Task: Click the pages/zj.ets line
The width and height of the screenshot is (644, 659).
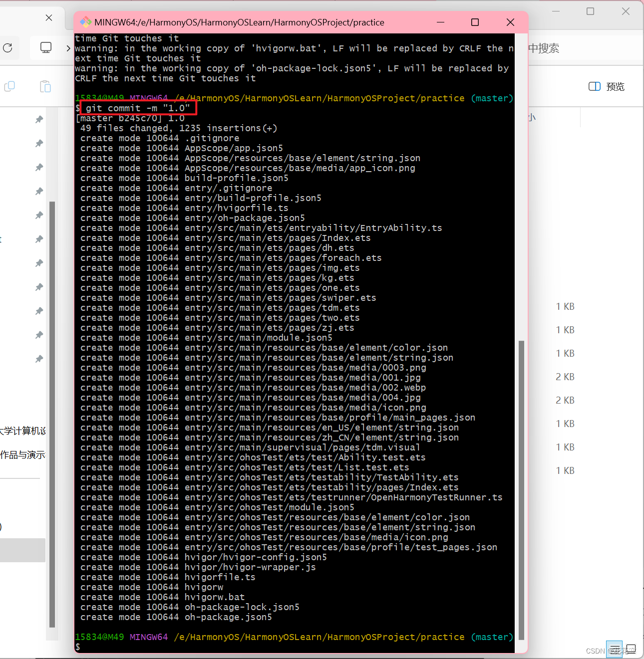Action: coord(217,328)
